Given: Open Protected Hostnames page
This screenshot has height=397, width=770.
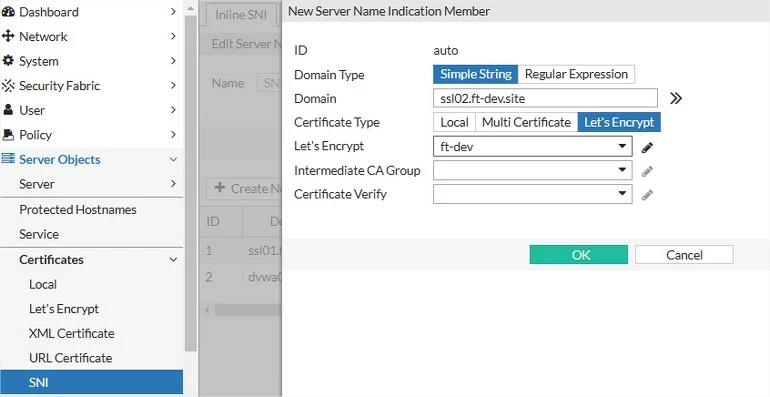Looking at the screenshot, I should click(91, 210).
